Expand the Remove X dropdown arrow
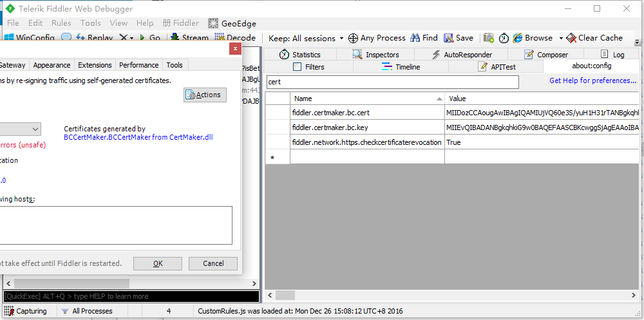Screen dimensions: 644x320 [x=132, y=38]
